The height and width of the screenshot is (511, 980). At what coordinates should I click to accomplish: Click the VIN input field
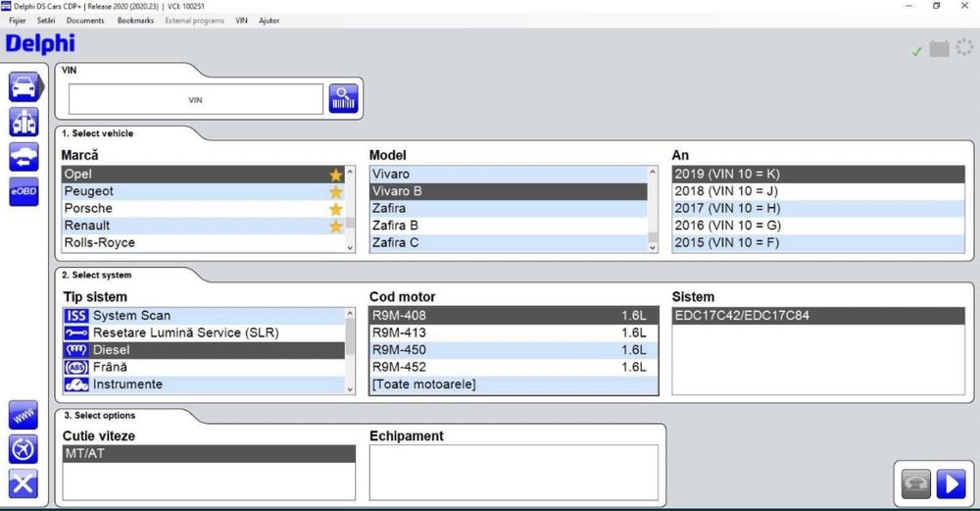(196, 99)
